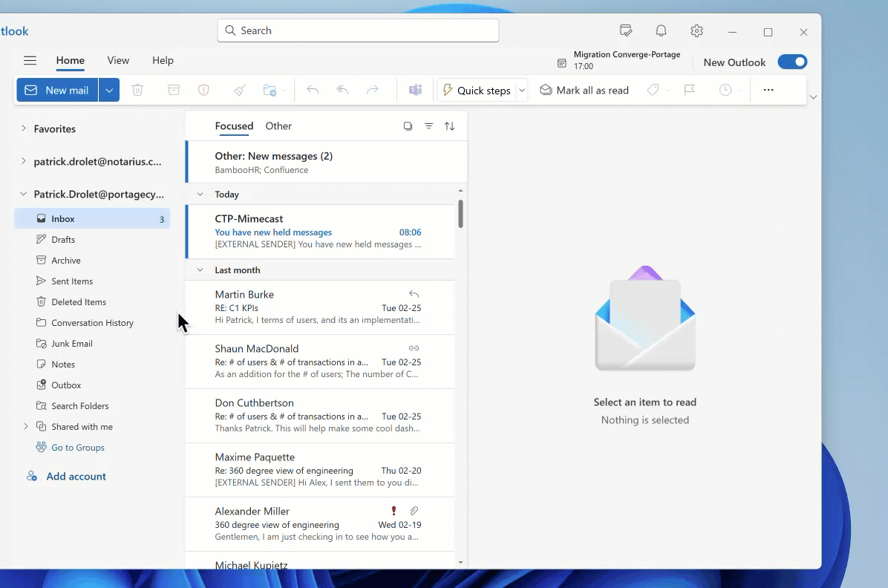Collapse the Last month message group

pyautogui.click(x=200, y=270)
